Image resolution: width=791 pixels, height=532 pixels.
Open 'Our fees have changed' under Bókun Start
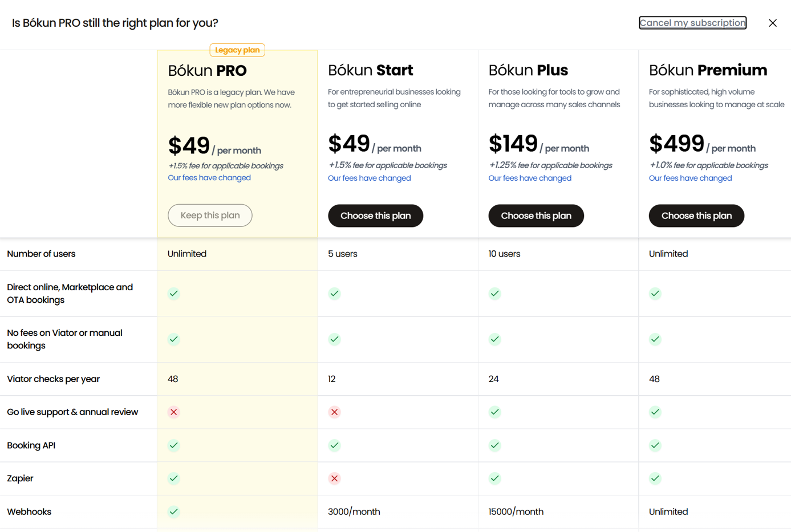click(369, 178)
